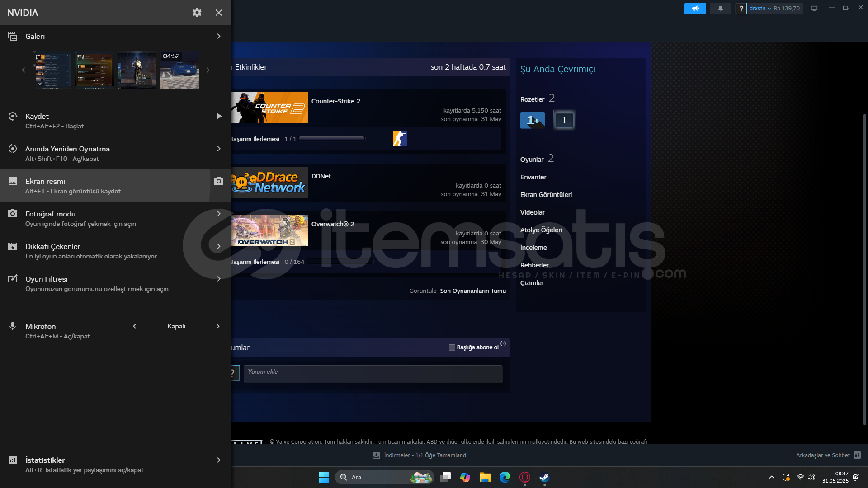Expand Fotoğraf modu chevron
This screenshot has height=488, width=868.
219,214
